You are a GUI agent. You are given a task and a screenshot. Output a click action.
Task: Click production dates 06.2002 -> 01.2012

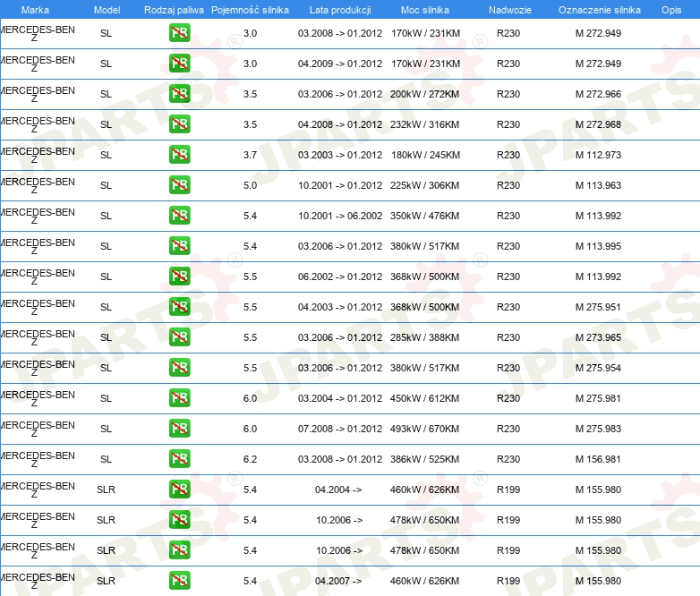tap(340, 277)
